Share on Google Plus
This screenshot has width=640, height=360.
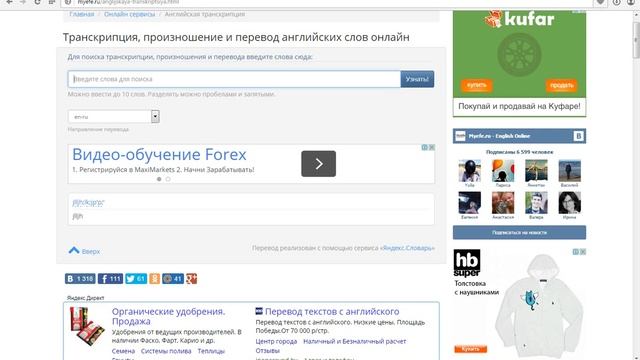pos(191,279)
